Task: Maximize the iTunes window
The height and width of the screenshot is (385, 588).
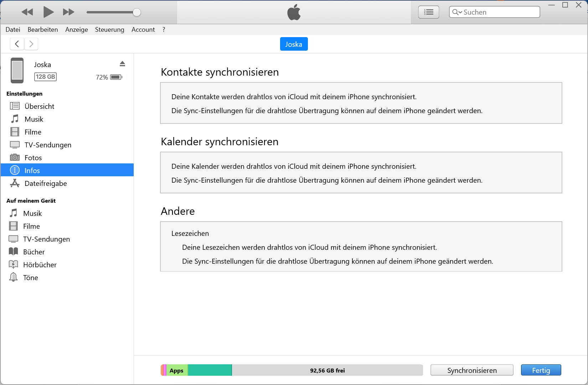Action: pos(565,5)
